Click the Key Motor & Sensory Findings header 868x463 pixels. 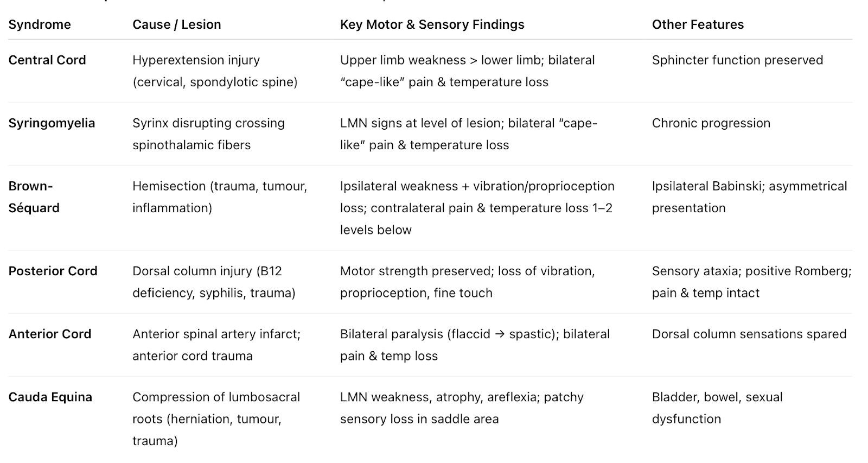[x=432, y=24]
